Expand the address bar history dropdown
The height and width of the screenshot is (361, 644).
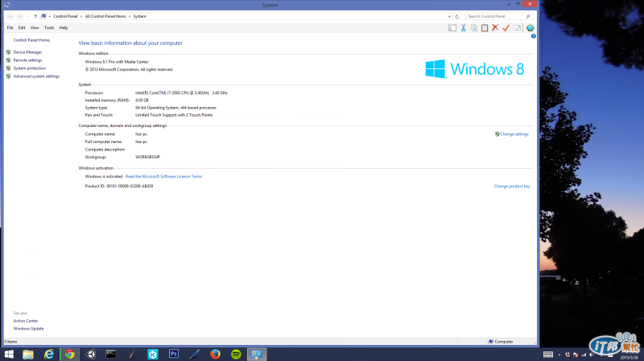[449, 16]
